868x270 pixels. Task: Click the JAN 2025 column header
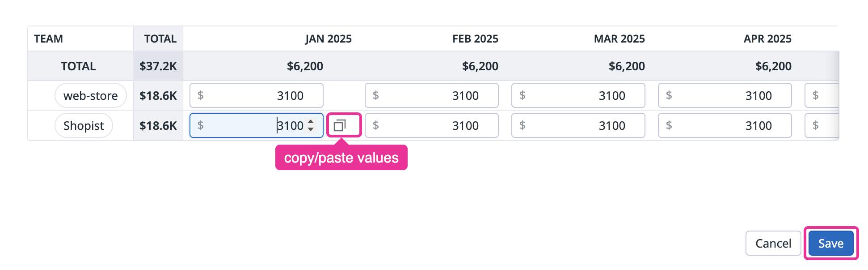(328, 39)
